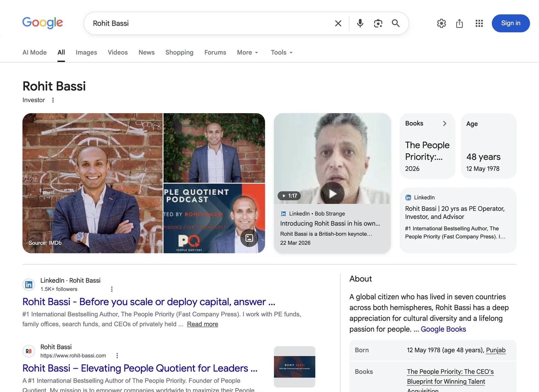
Task: Open the Google apps grid icon
Action: (479, 23)
